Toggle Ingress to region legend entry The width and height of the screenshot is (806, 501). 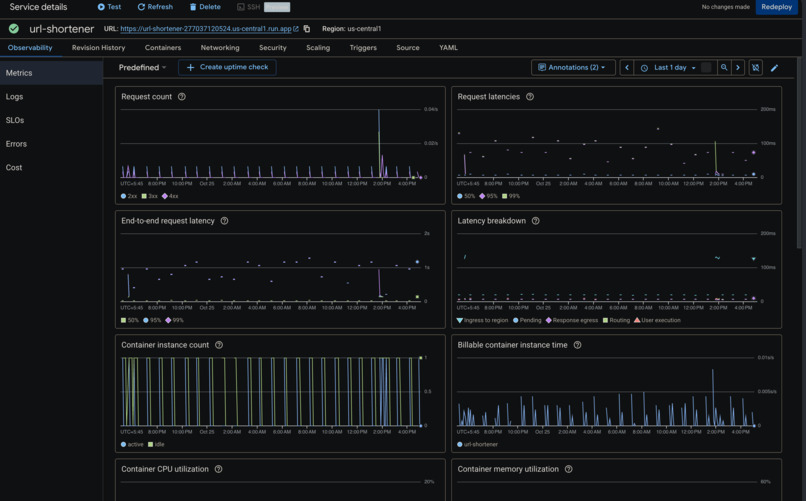(482, 320)
